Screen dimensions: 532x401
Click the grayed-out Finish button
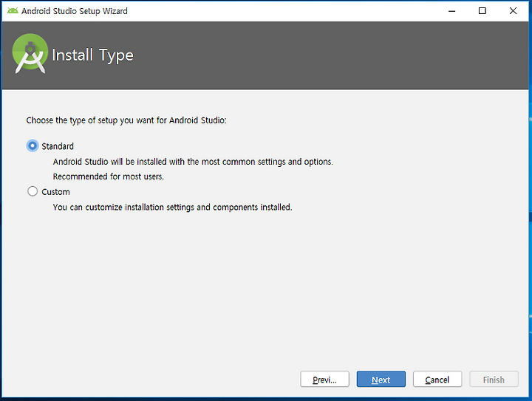494,380
